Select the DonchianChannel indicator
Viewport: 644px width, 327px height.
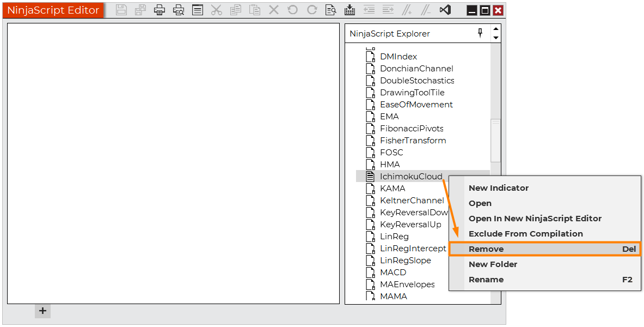[x=416, y=69]
